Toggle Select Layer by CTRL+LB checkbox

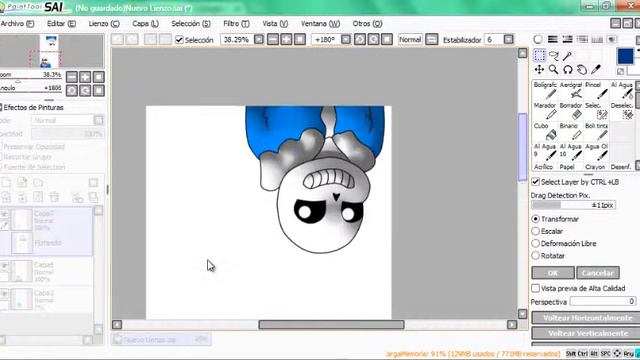(536, 182)
